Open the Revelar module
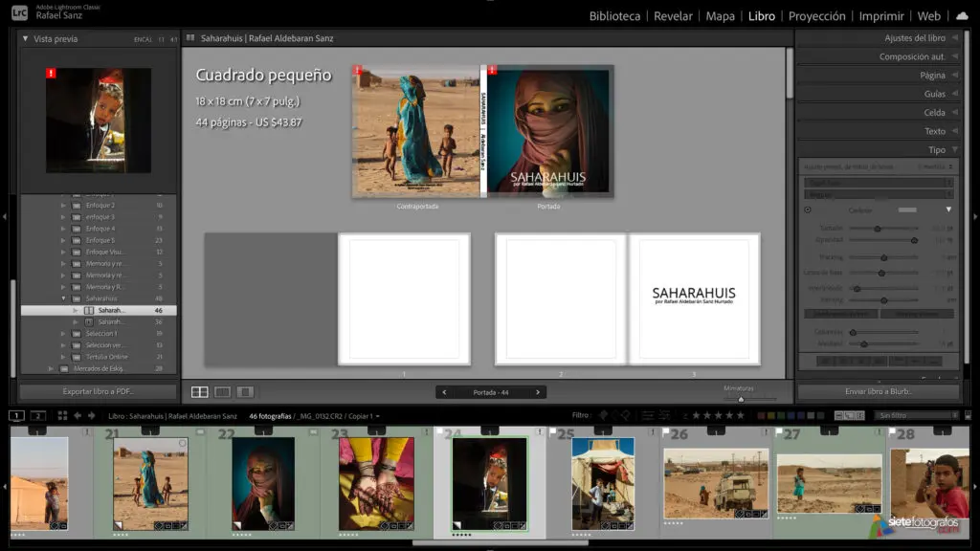The width and height of the screenshot is (980, 551). pos(673,16)
